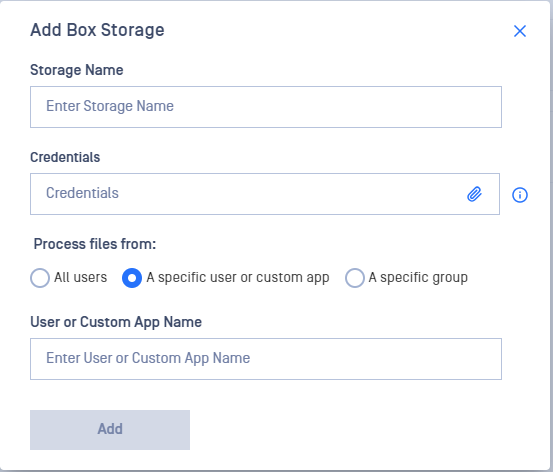Choose the specific user or custom app radio
Screen dimensions: 553x472
132,278
